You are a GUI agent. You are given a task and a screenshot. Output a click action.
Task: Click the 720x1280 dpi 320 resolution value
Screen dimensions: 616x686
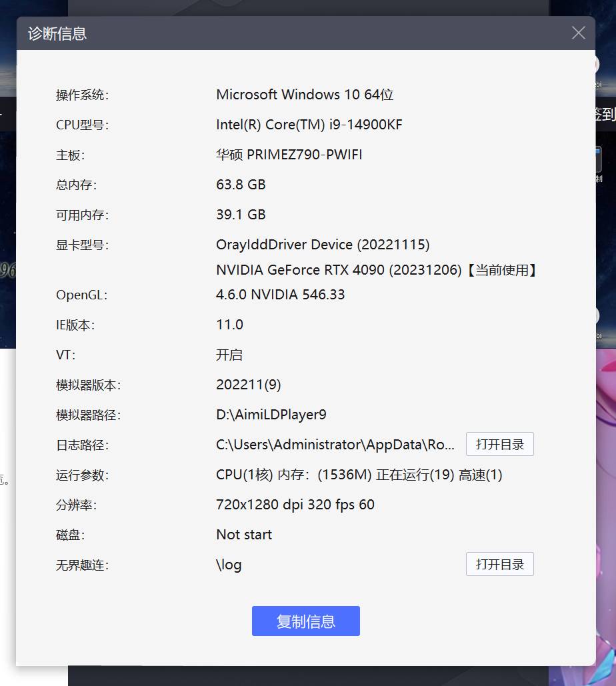pos(295,505)
